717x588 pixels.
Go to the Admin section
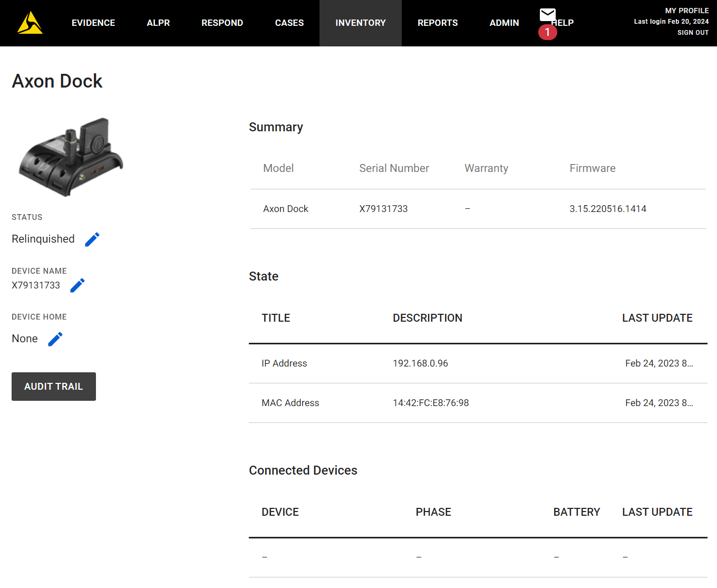click(504, 23)
